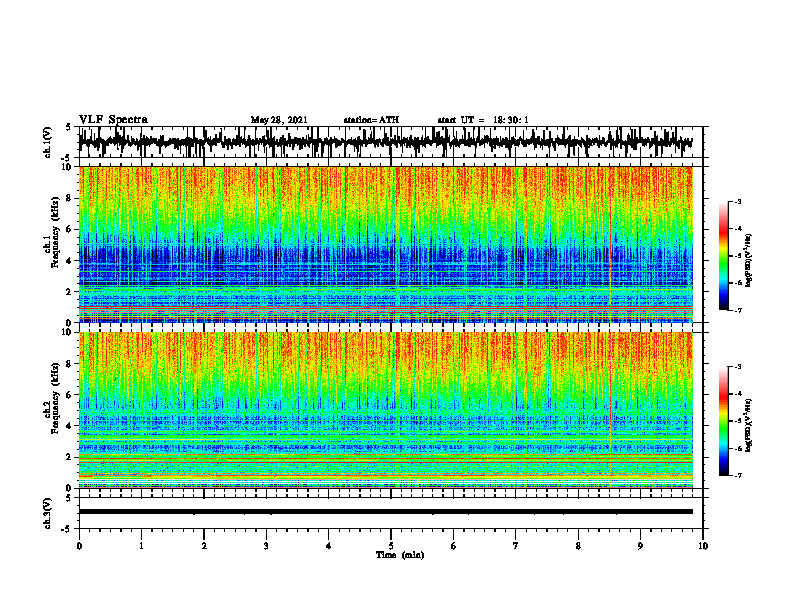Viewport: 792px width, 612px height.
Task: Click time axis tick label "10" at right
Action: click(703, 546)
